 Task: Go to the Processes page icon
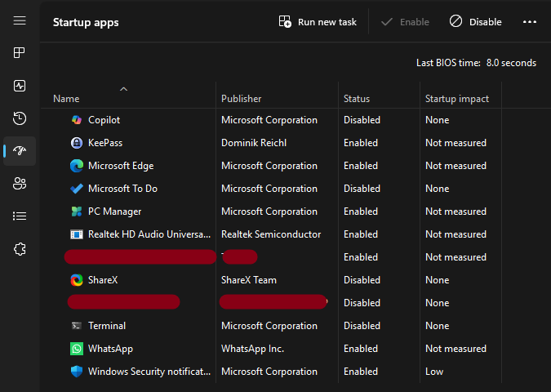click(20, 53)
